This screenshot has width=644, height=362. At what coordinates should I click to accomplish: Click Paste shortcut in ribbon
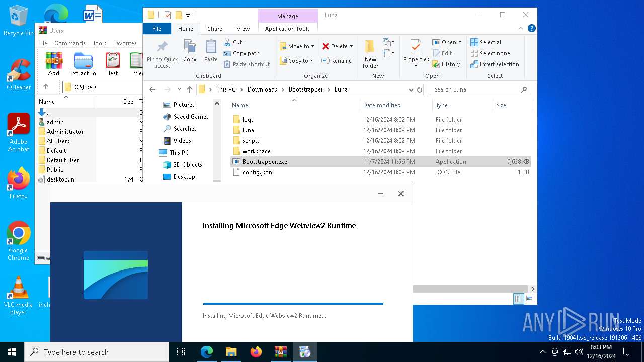tap(247, 64)
